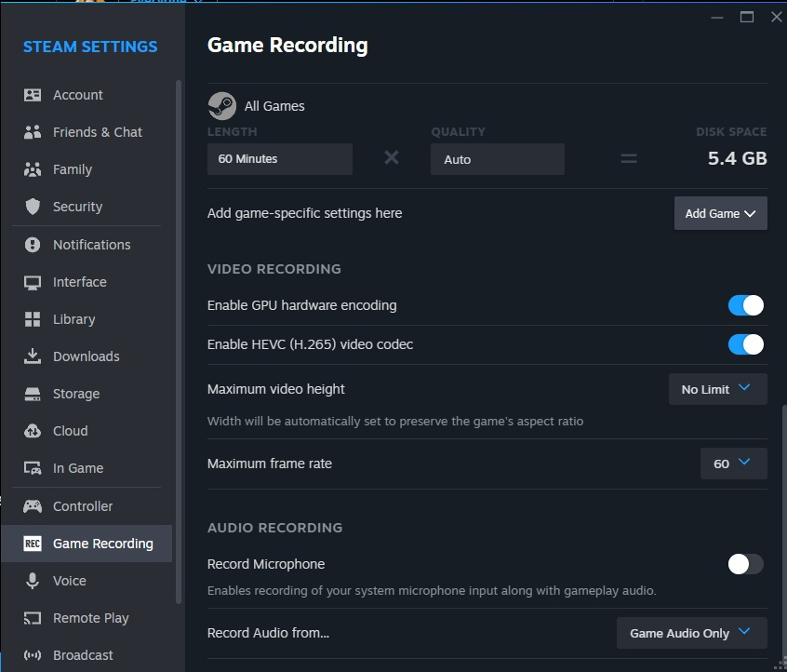Select Game Recording in the sidebar
This screenshot has height=672, width=787.
pyautogui.click(x=87, y=544)
